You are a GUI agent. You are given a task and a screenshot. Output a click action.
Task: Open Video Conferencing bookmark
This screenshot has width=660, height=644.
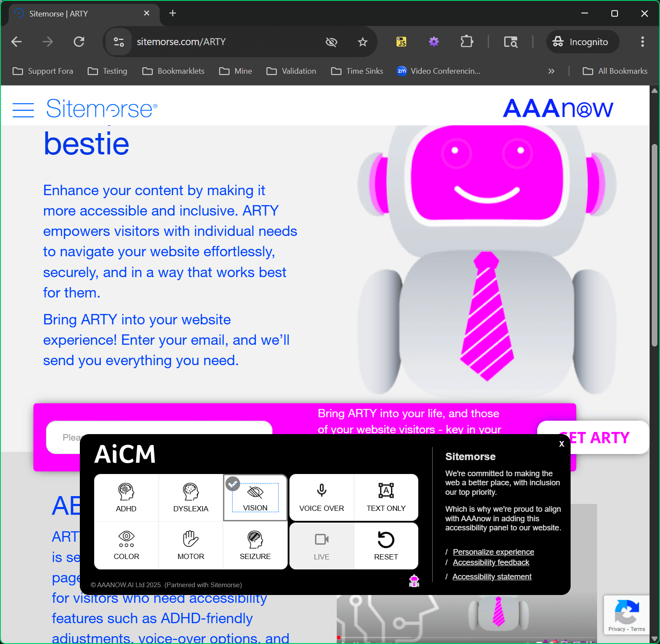(439, 71)
